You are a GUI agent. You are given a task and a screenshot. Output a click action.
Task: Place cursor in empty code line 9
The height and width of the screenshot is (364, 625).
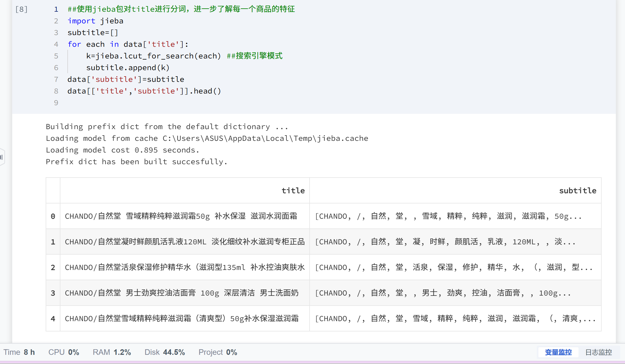[111, 103]
